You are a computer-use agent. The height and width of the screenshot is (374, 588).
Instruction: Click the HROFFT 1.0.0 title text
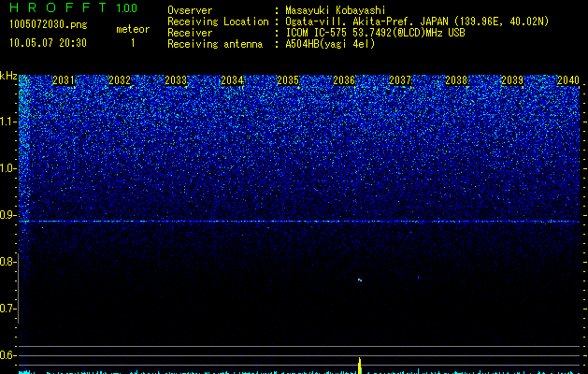[74, 7]
